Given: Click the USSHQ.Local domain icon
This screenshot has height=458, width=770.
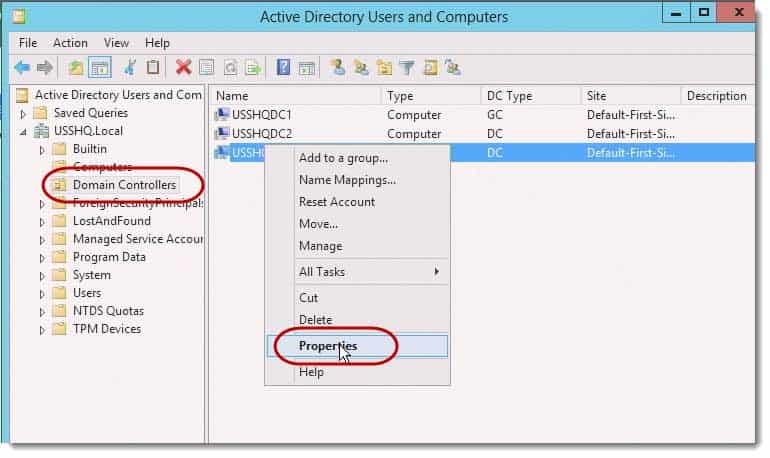Looking at the screenshot, I should point(41,131).
